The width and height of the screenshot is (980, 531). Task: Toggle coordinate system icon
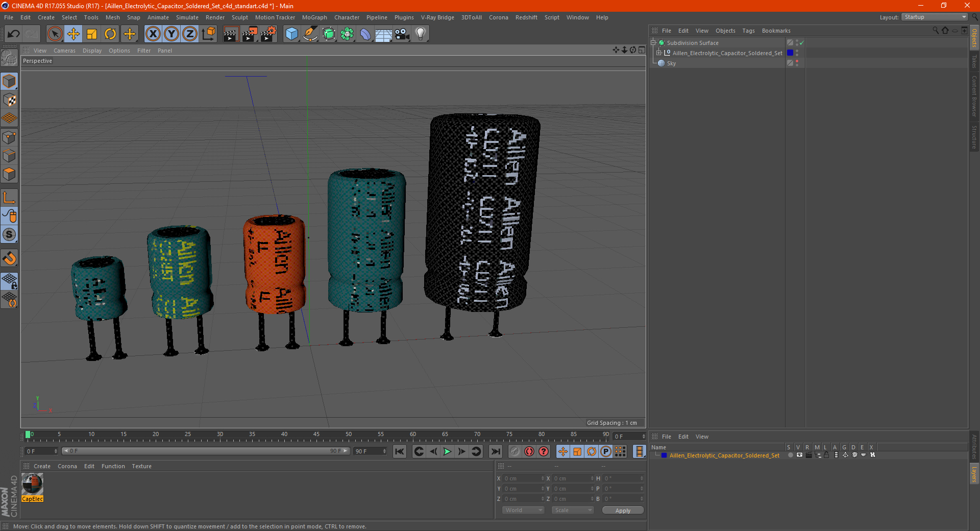click(208, 34)
